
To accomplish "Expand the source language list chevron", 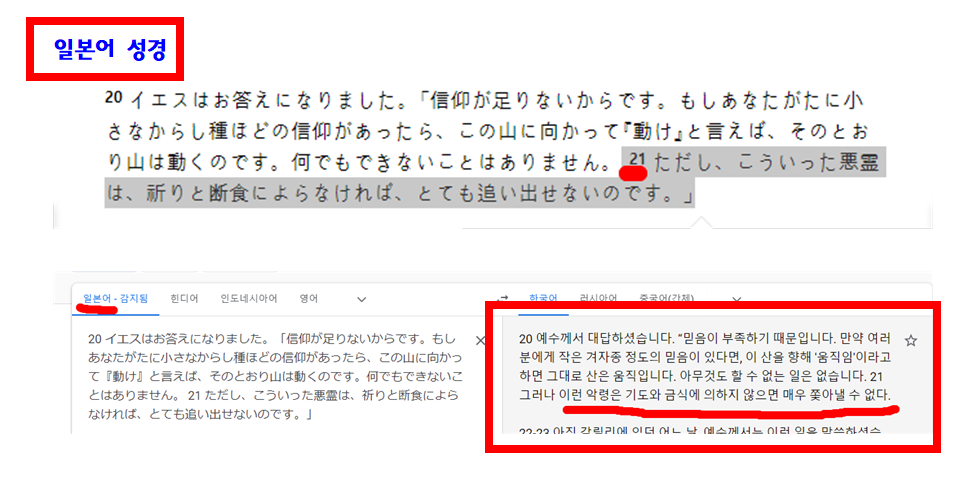I will tap(361, 299).
